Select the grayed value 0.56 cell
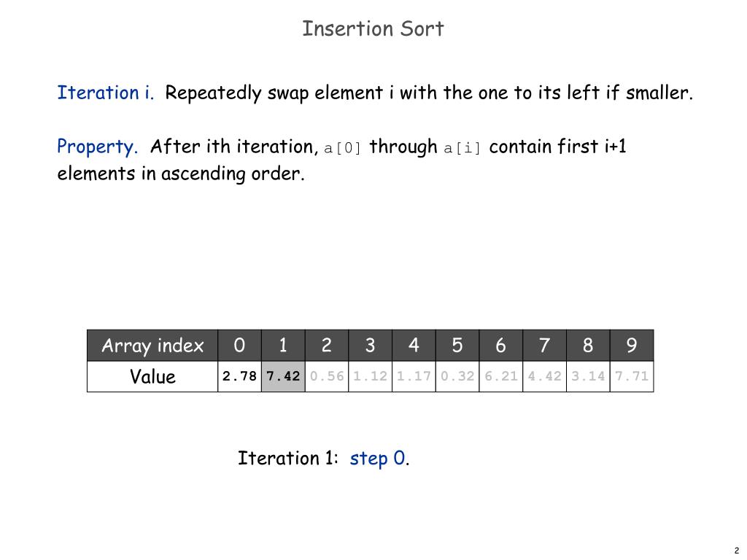Image resolution: width=747 pixels, height=560 pixels. [327, 376]
